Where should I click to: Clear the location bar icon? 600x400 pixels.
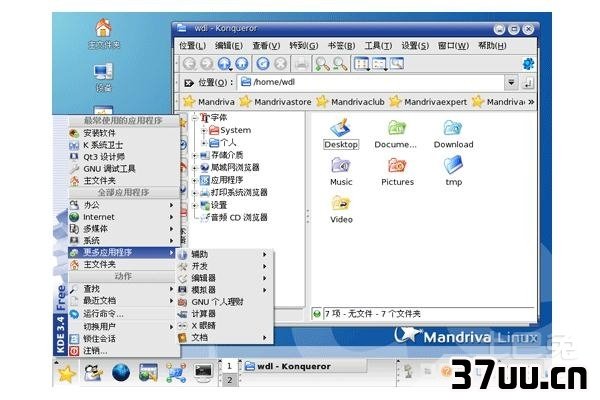[189, 83]
